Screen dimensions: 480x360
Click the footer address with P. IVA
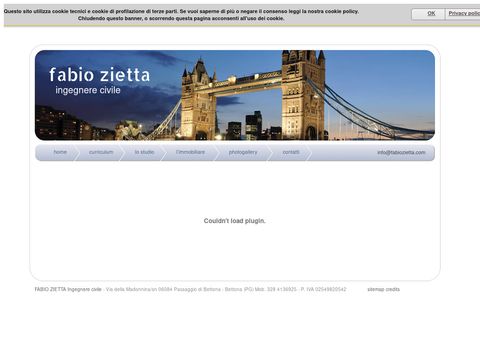tap(226, 289)
